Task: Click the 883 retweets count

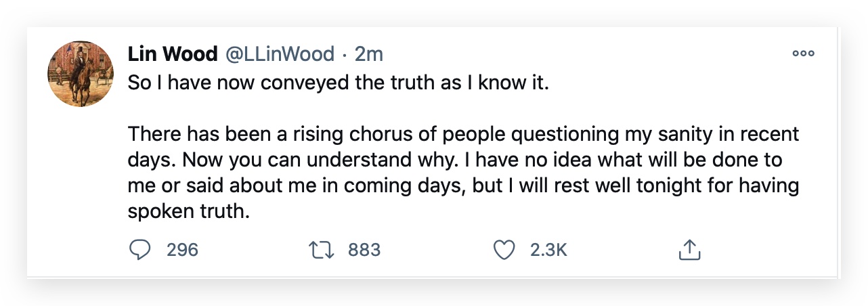Action: tap(364, 250)
